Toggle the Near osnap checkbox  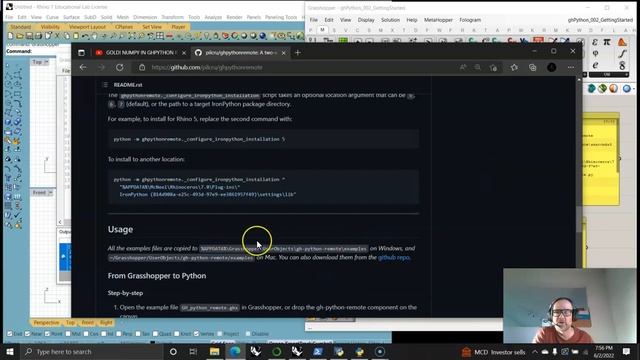27,334
